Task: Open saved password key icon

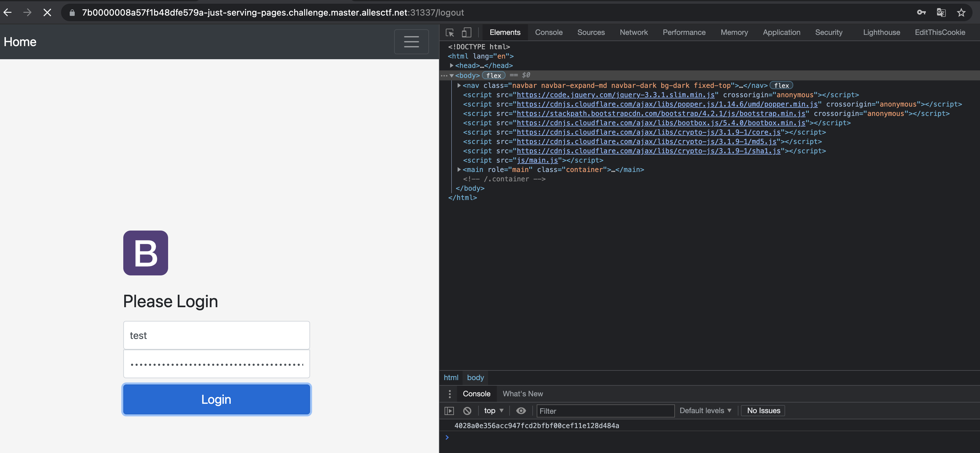Action: 921,12
